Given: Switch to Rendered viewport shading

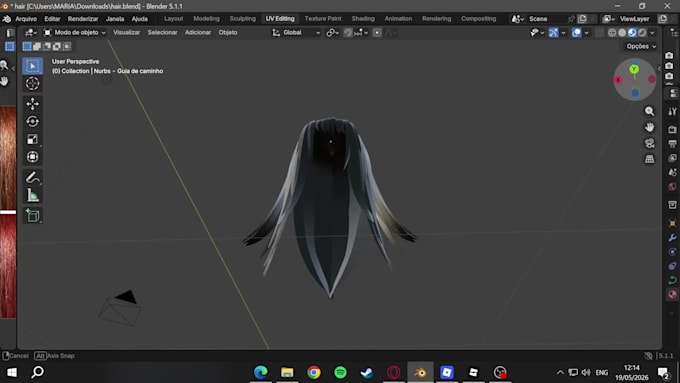Looking at the screenshot, I should coord(642,33).
